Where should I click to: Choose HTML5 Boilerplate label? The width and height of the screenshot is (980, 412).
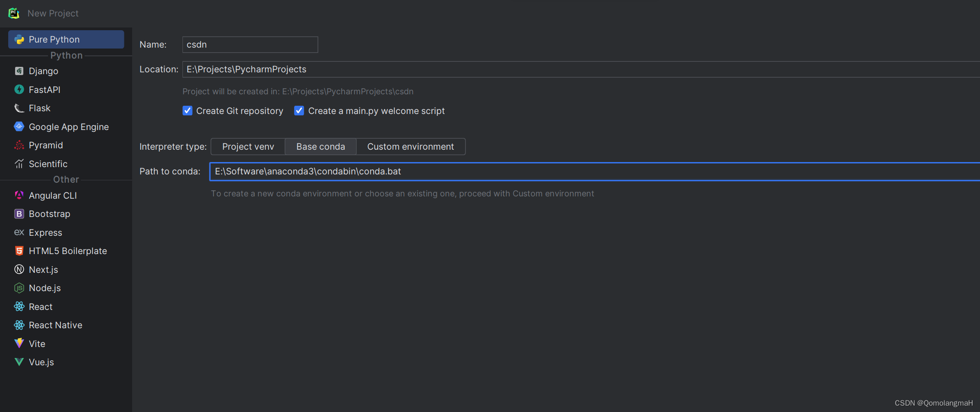click(68, 251)
